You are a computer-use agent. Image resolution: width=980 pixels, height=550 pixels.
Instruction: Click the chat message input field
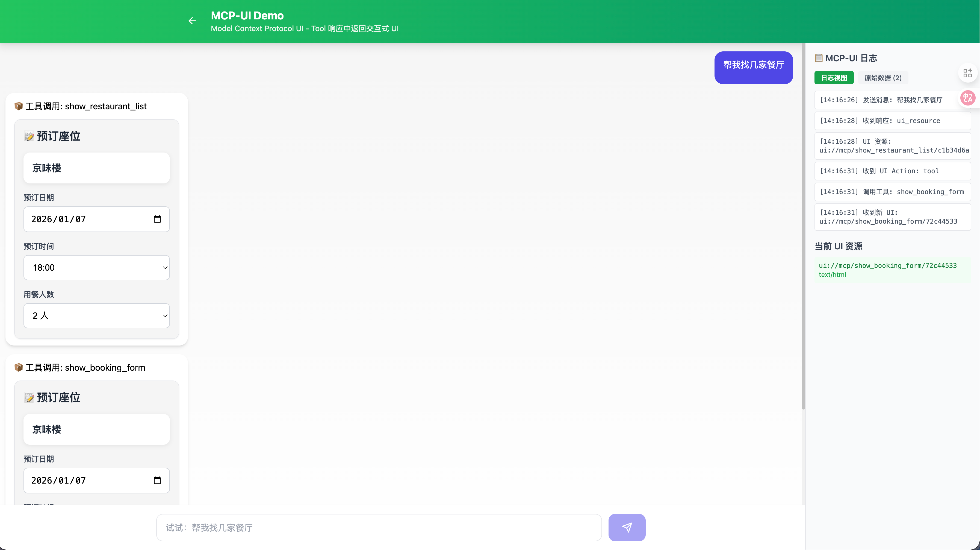(x=379, y=527)
